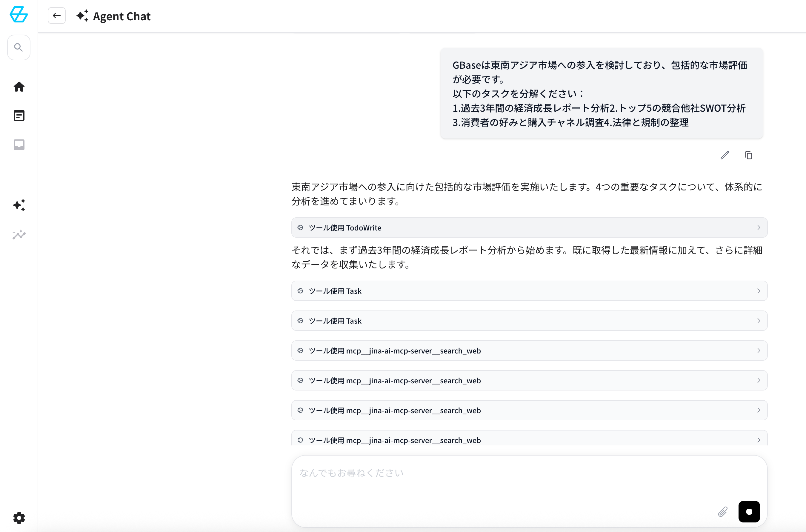
Task: Open settings gear at sidebar bottom
Action: pyautogui.click(x=19, y=518)
